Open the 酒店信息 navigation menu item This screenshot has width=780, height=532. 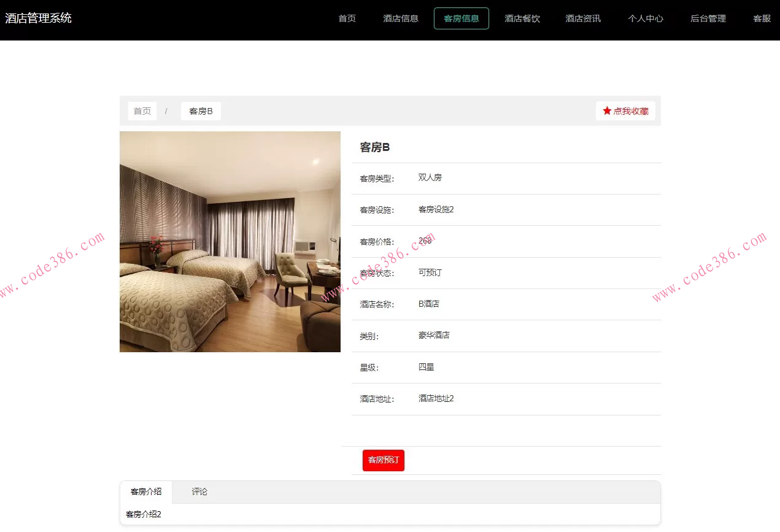point(401,18)
